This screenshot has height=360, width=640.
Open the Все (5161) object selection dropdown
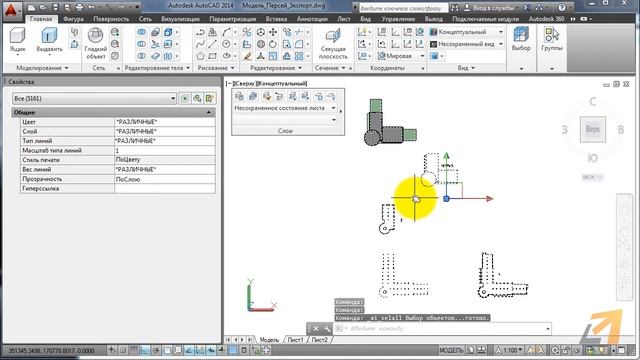[x=94, y=98]
